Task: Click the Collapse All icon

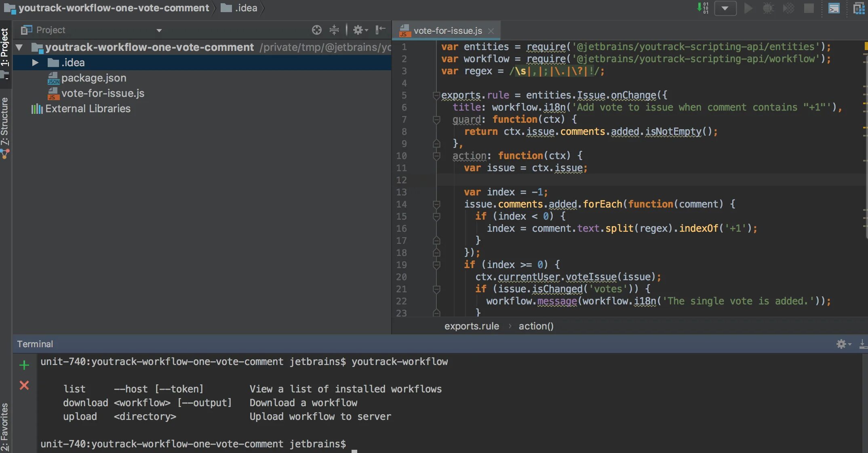Action: pyautogui.click(x=334, y=30)
